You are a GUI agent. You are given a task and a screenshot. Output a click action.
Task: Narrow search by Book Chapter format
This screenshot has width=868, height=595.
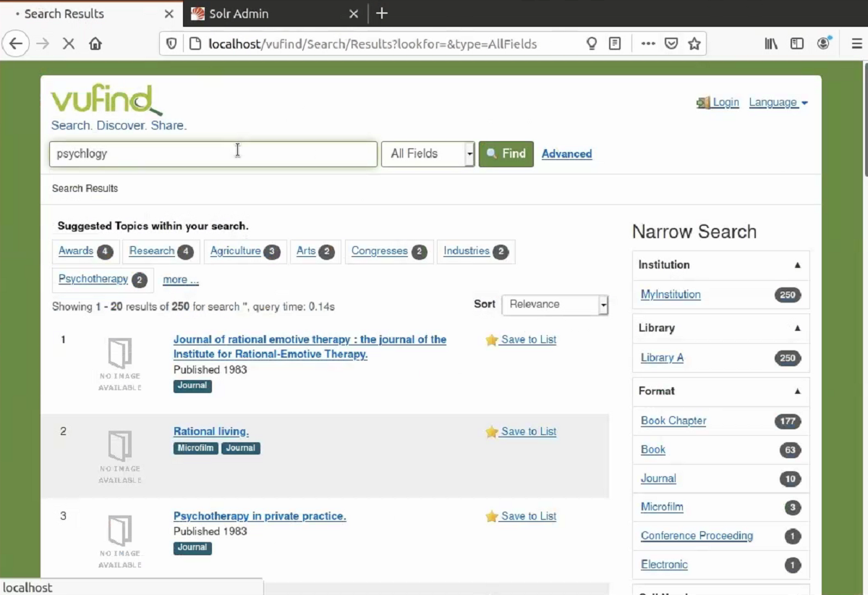click(x=673, y=421)
